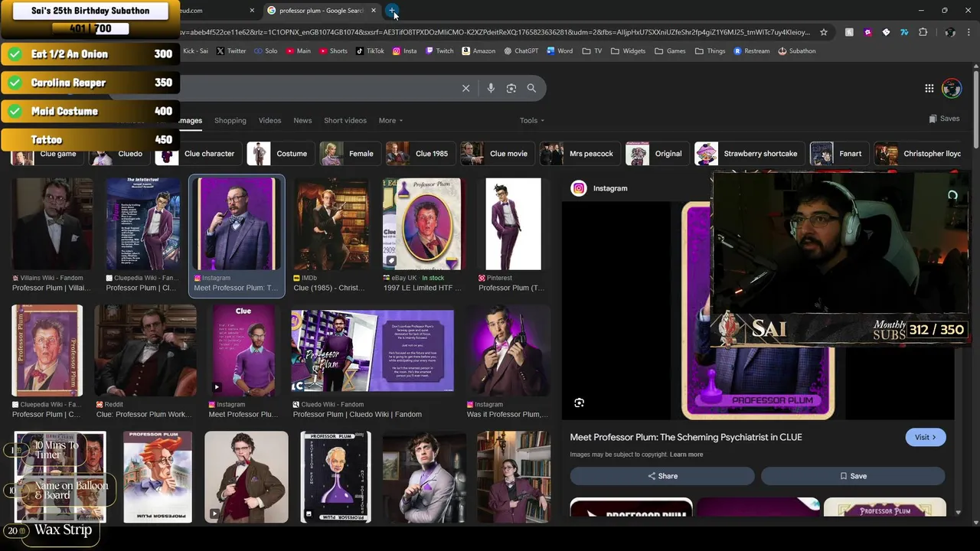
Task: Click the browser address bar URL
Action: 496,32
